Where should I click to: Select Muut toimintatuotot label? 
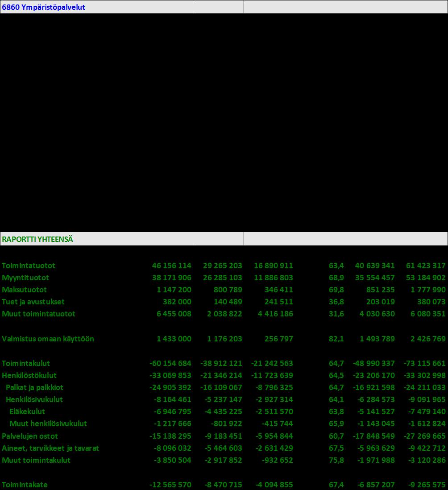[x=38, y=314]
